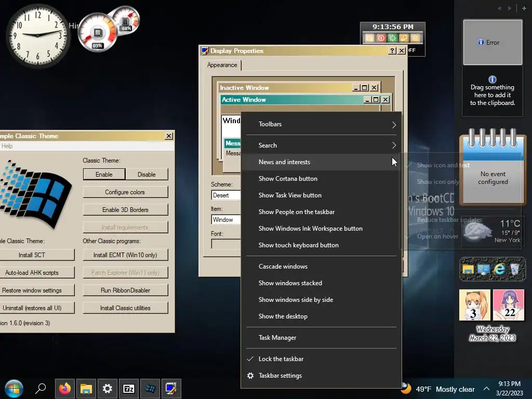Viewport: 532px width, 399px height.
Task: Select Show windows side by side
Action: click(x=321, y=300)
